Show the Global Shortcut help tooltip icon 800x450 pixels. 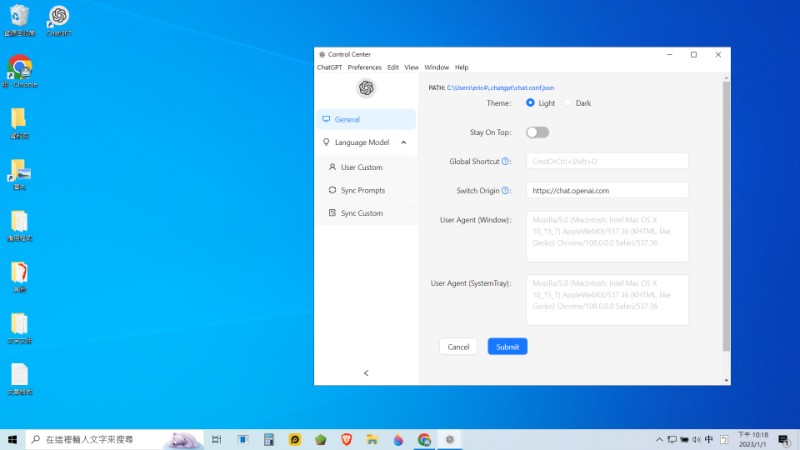click(x=505, y=161)
